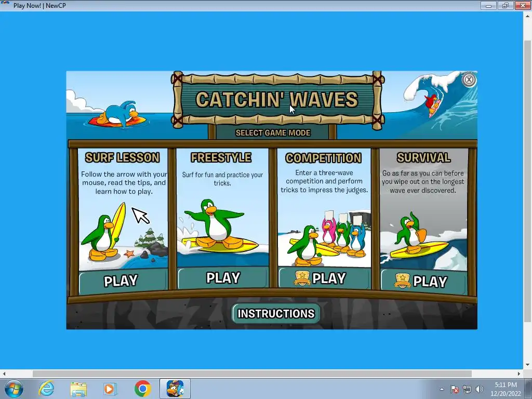Image resolution: width=532 pixels, height=399 pixels.
Task: Click Play under Freestyle mode
Action: tap(223, 278)
